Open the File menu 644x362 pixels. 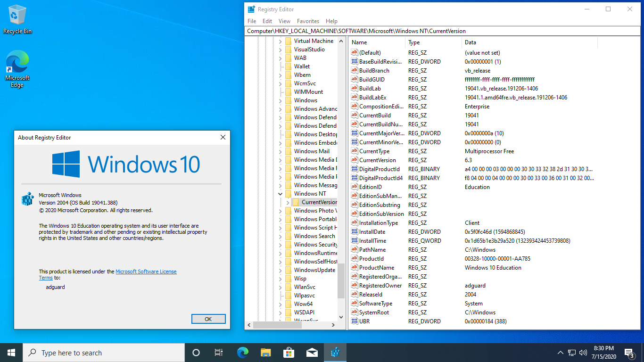[x=252, y=21]
